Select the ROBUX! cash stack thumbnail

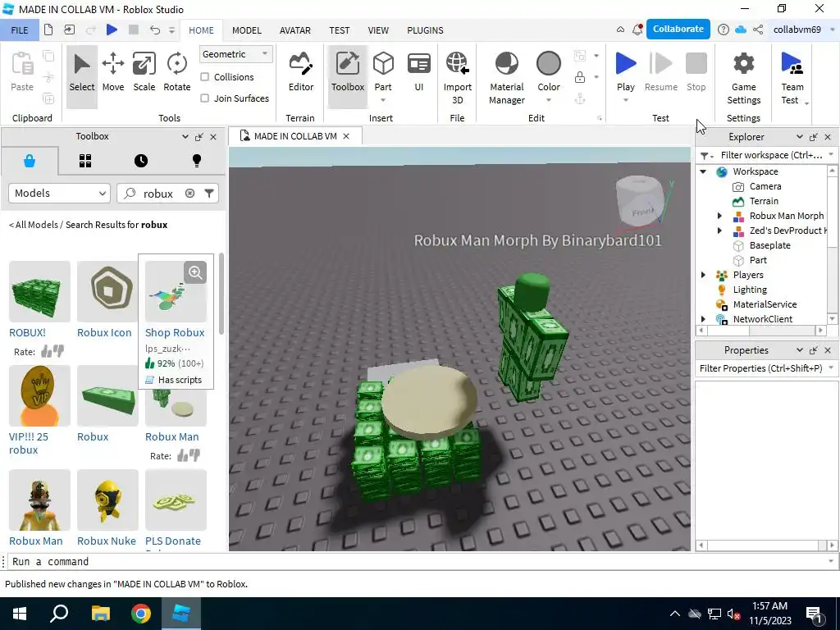coord(39,291)
